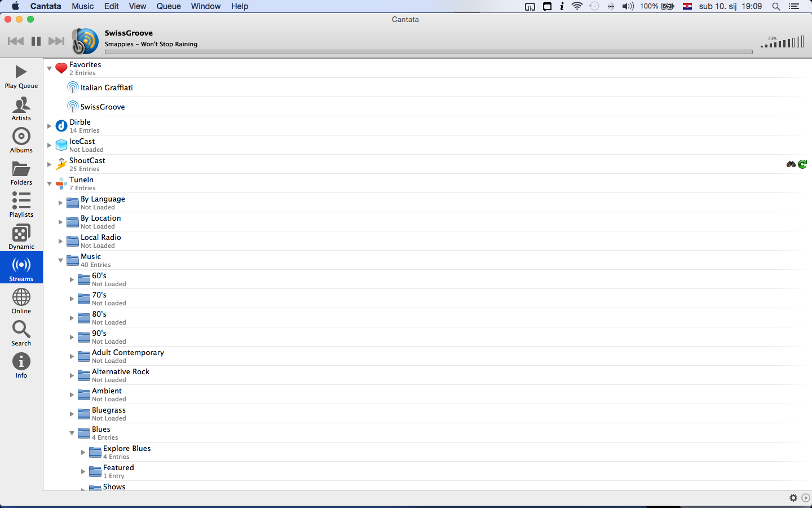The width and height of the screenshot is (812, 508).
Task: Open the Folders view in sidebar
Action: pos(21,173)
